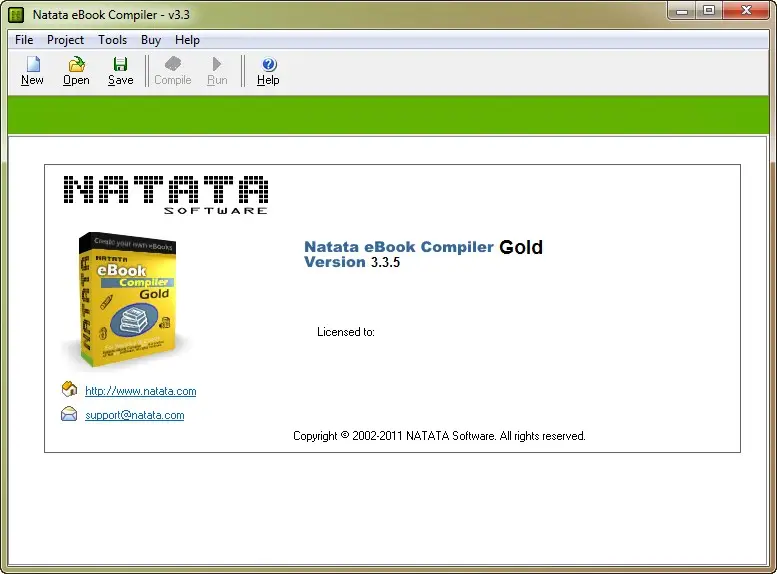This screenshot has width=777, height=574.
Task: Click the 'Licensed to:' label
Action: click(346, 332)
